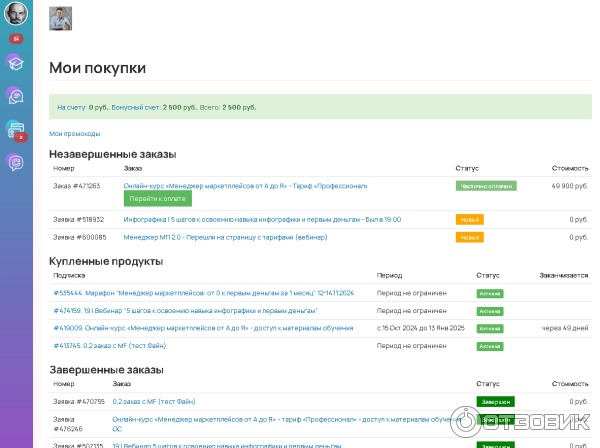Open subscription #419009 Онлайн-курс link
Screen dimensions: 600x448
203,327
